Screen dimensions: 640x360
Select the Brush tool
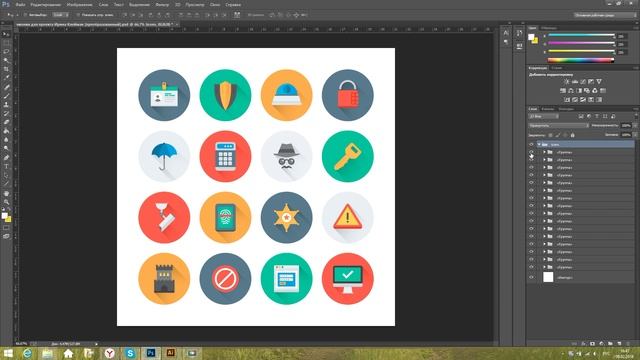point(6,96)
